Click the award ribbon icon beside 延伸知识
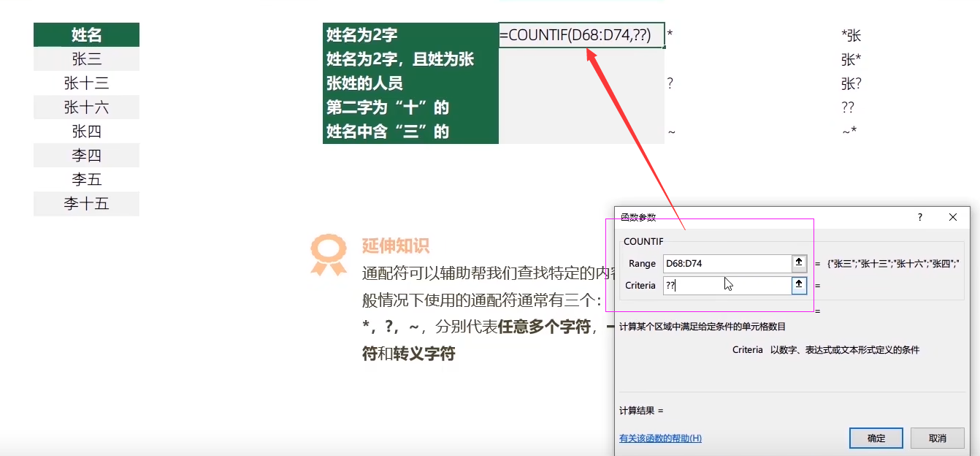Screen dimensions: 980x456 (x=328, y=255)
